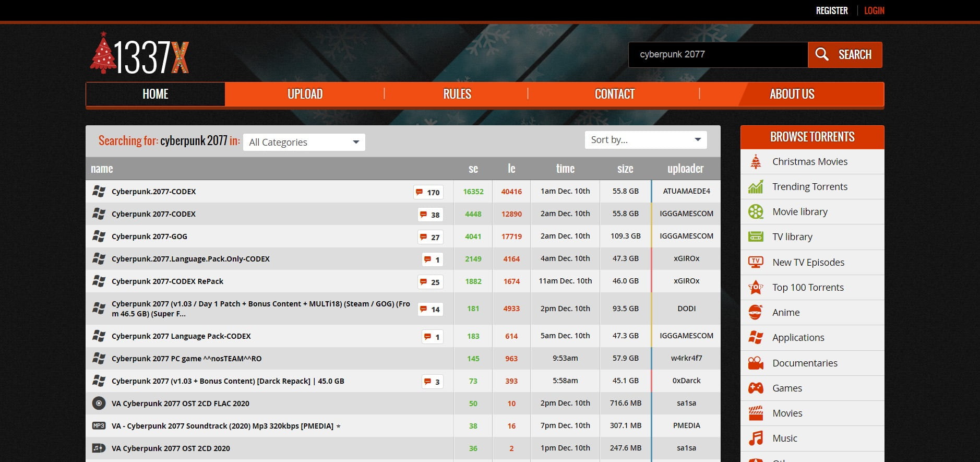Image resolution: width=980 pixels, height=462 pixels.
Task: Click the 'se' column header
Action: click(473, 169)
